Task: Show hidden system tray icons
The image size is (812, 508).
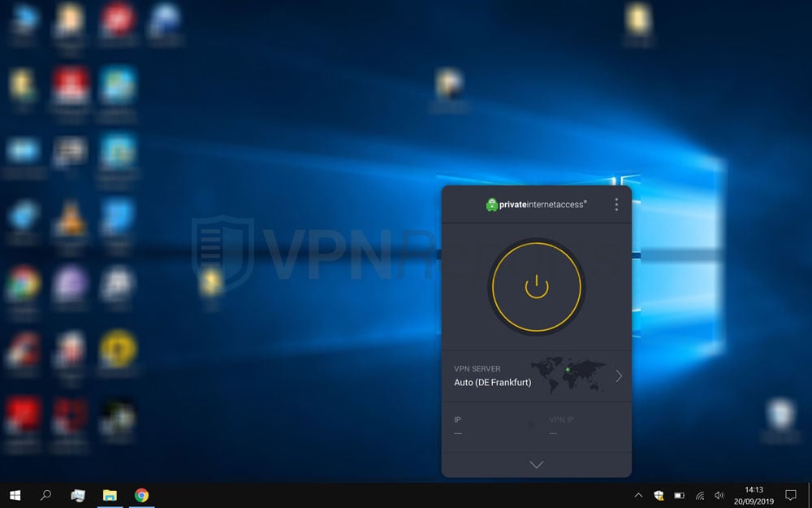Action: 638,495
